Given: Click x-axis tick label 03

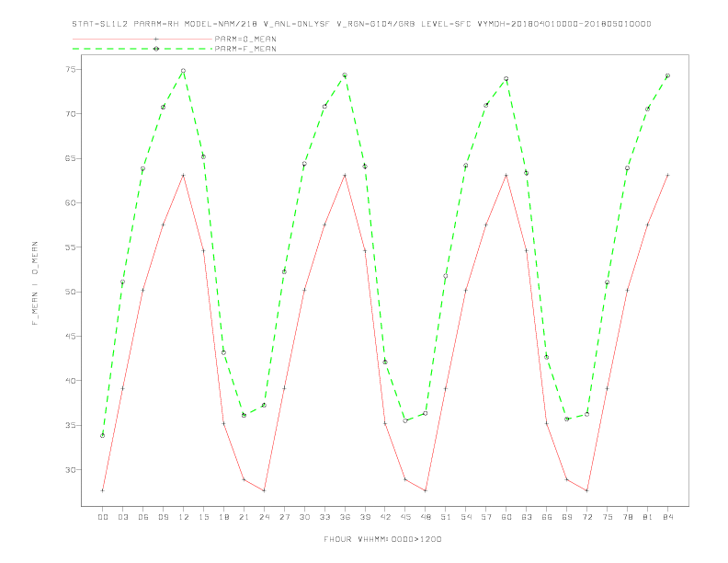Looking at the screenshot, I should click(x=122, y=517).
